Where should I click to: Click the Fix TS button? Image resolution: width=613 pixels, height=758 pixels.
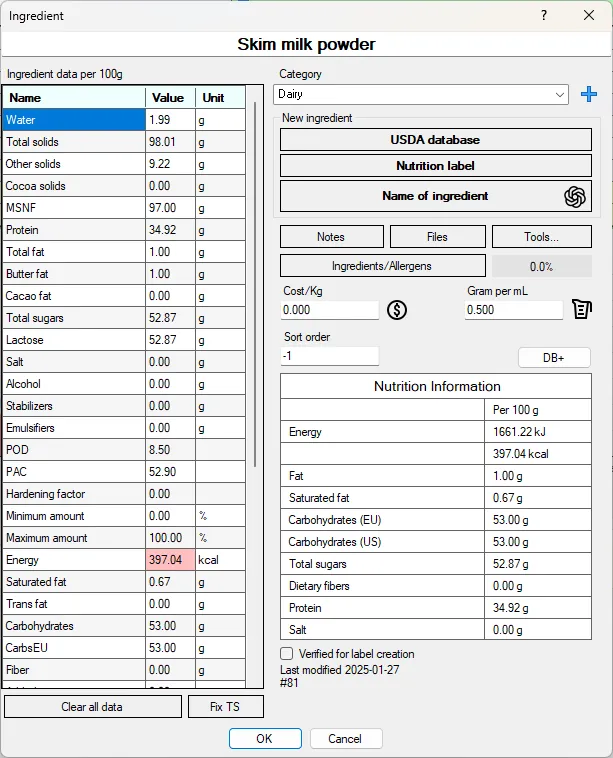pos(226,707)
